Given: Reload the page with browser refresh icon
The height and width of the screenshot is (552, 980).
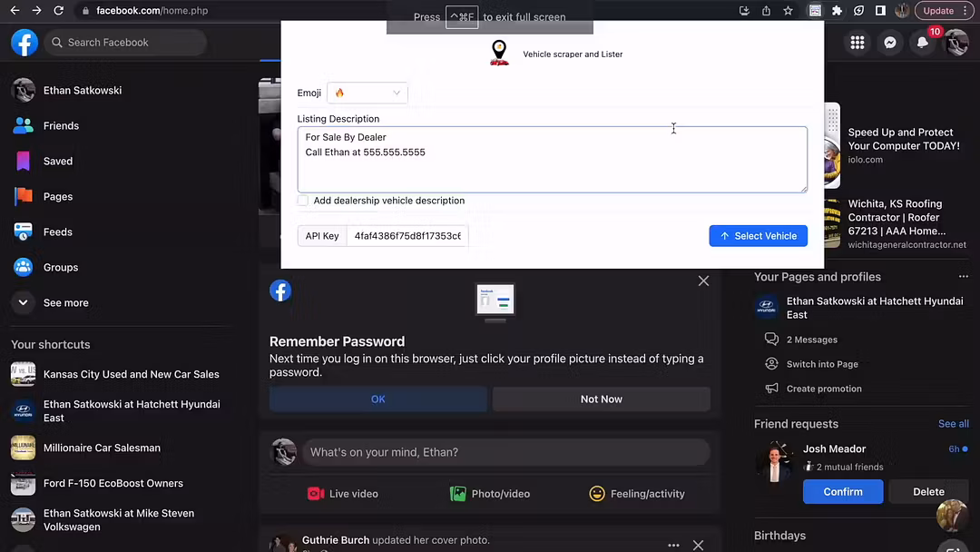Looking at the screenshot, I should [x=59, y=11].
